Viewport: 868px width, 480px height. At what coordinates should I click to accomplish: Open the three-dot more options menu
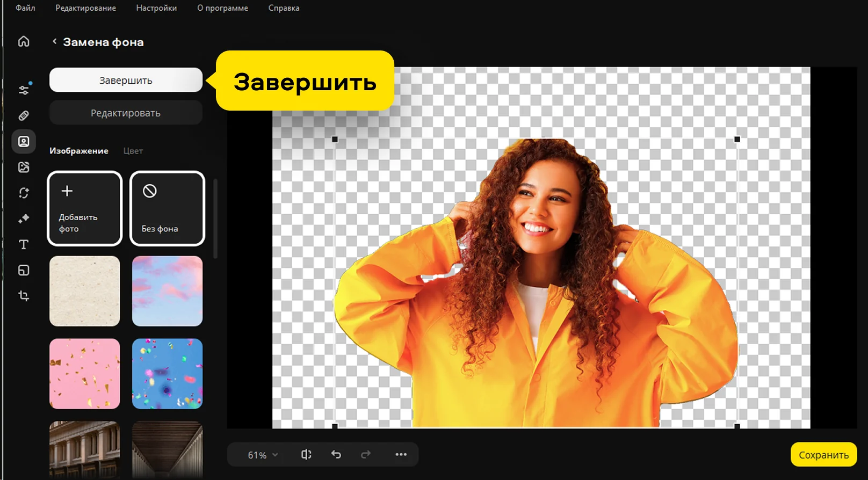coord(401,455)
